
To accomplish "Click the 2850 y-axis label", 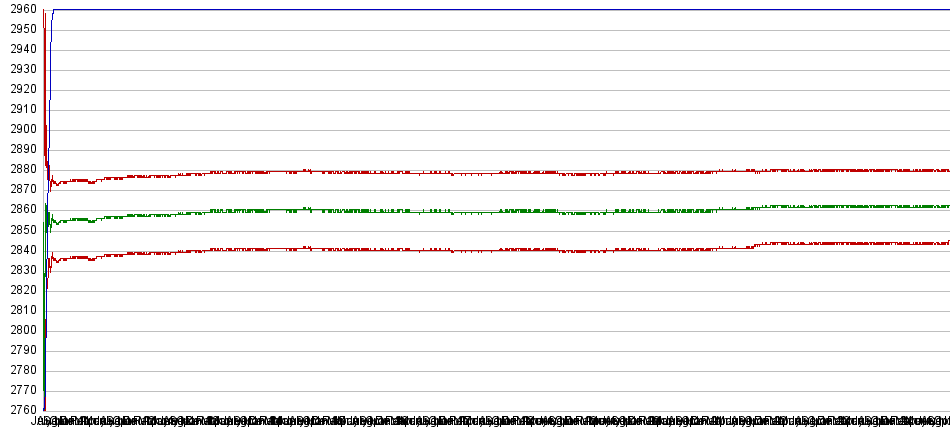I will 20,229.
